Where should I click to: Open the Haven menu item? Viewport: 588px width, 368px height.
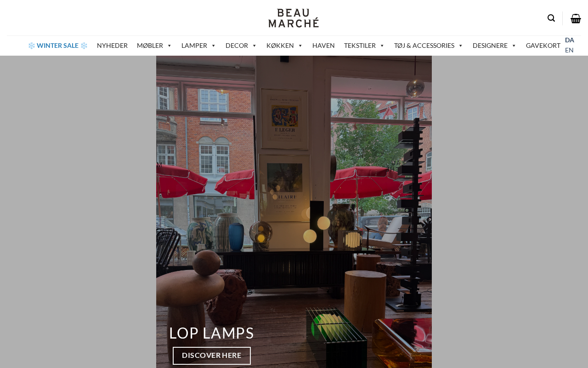[x=323, y=46]
